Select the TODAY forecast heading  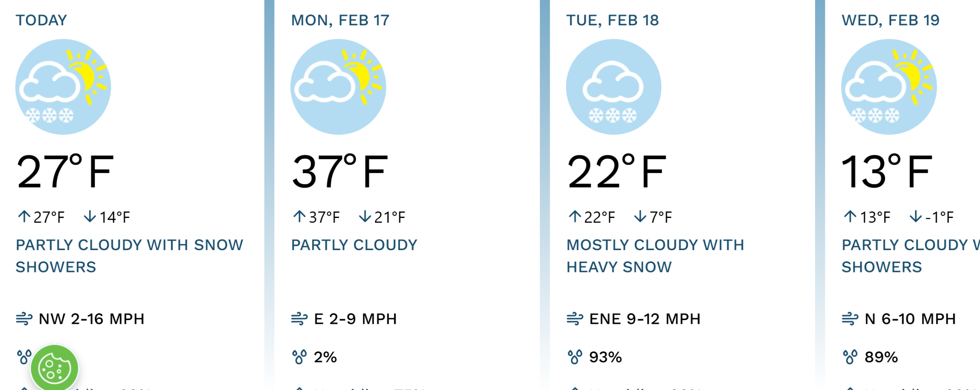[41, 20]
